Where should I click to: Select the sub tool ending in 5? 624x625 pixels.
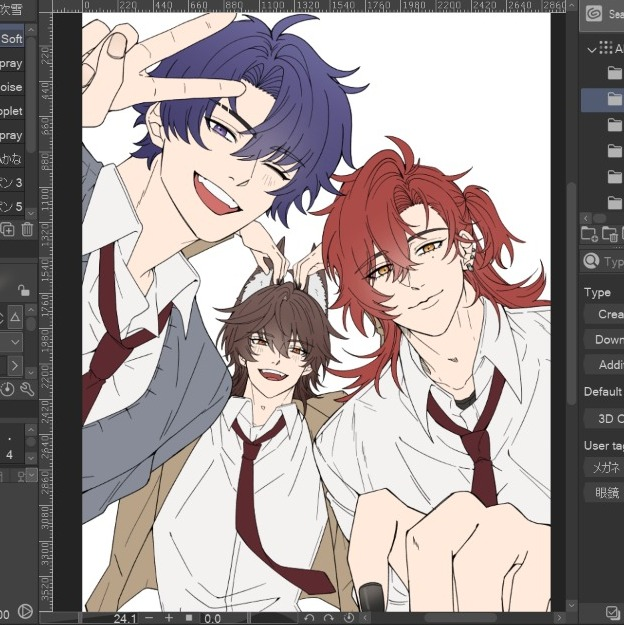12,206
